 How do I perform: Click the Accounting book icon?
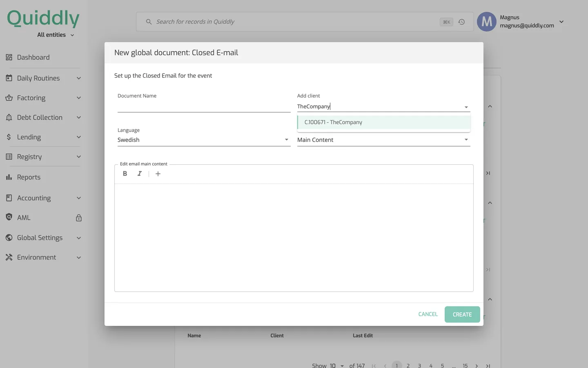(9, 198)
